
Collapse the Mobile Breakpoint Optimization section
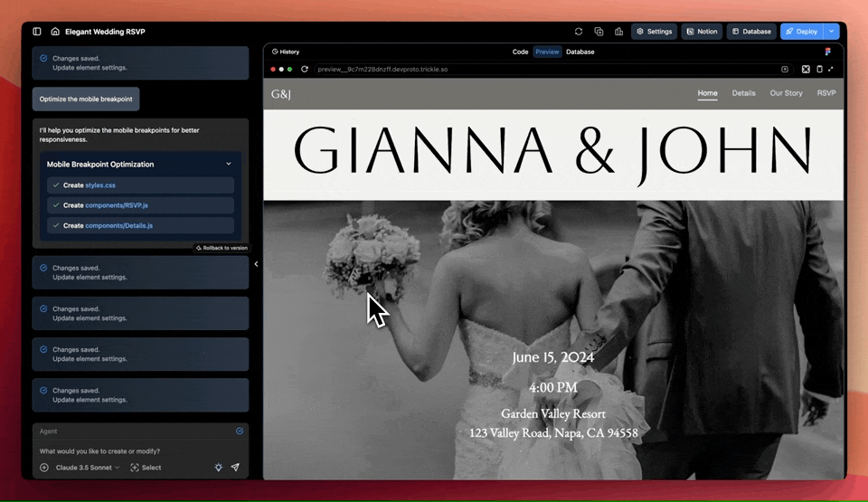[x=229, y=164]
